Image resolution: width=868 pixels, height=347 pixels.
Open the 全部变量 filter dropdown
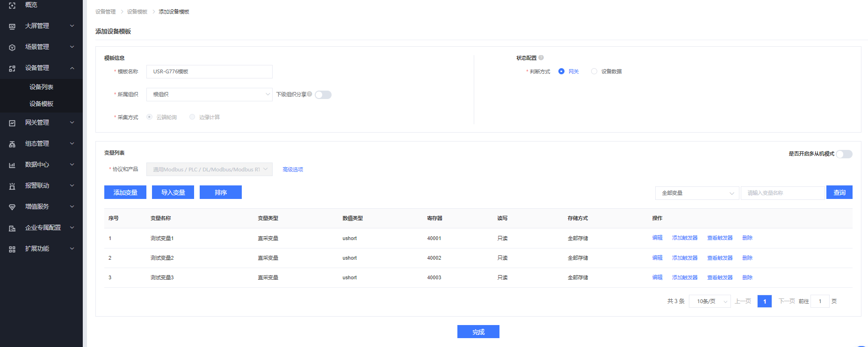(x=697, y=193)
